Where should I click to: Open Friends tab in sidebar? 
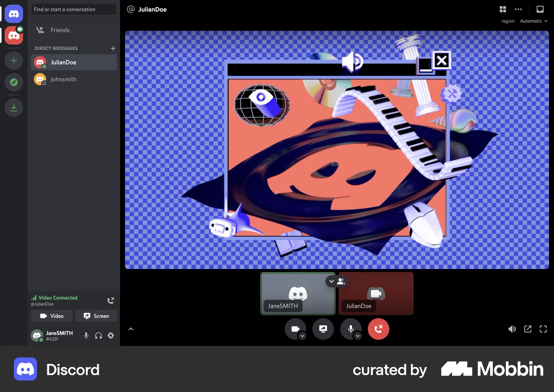pyautogui.click(x=74, y=30)
